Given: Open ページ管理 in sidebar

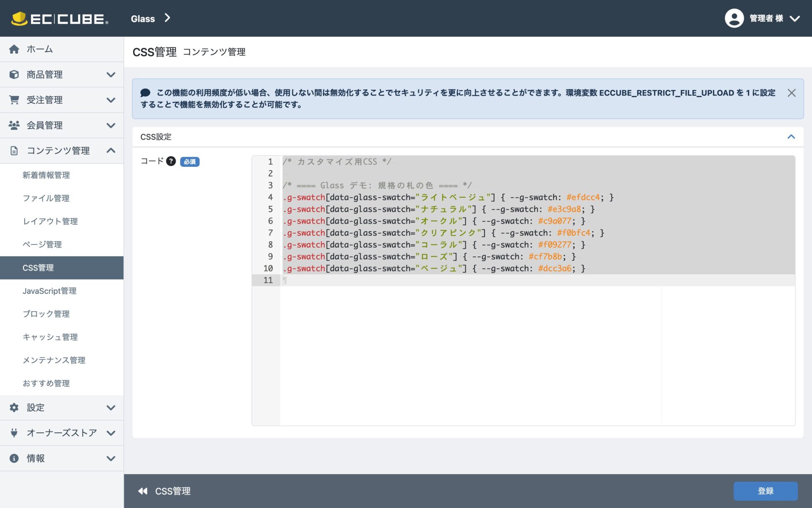Looking at the screenshot, I should [x=62, y=245].
